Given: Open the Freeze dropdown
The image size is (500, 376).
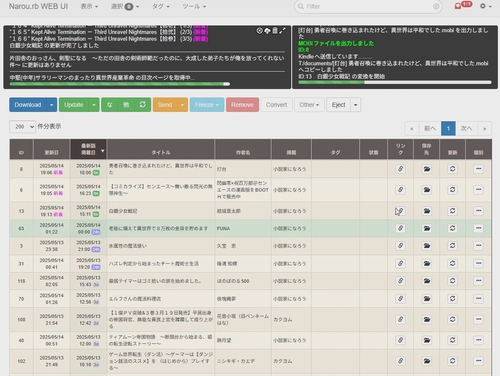Looking at the screenshot, I should coord(207,105).
